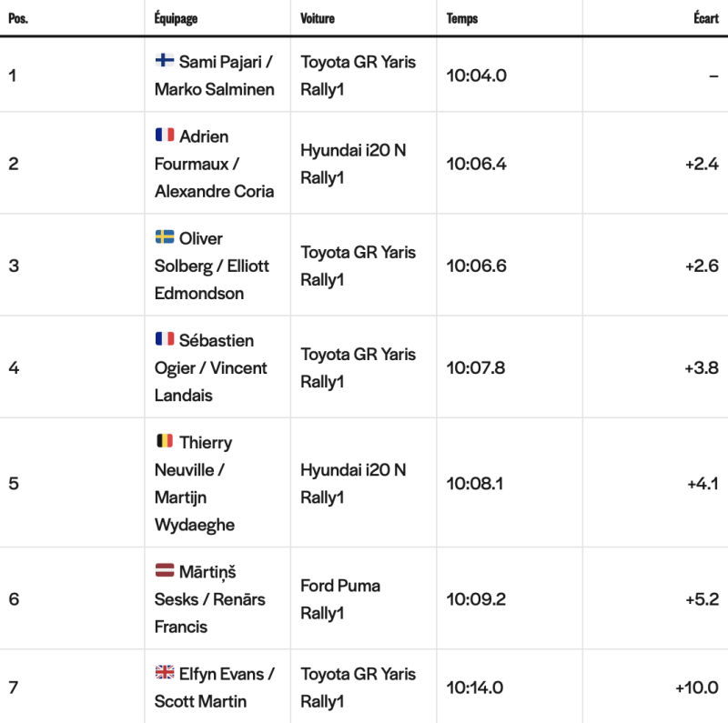
Task: Click the British flag beside Elfyn Evans
Action: (x=165, y=672)
